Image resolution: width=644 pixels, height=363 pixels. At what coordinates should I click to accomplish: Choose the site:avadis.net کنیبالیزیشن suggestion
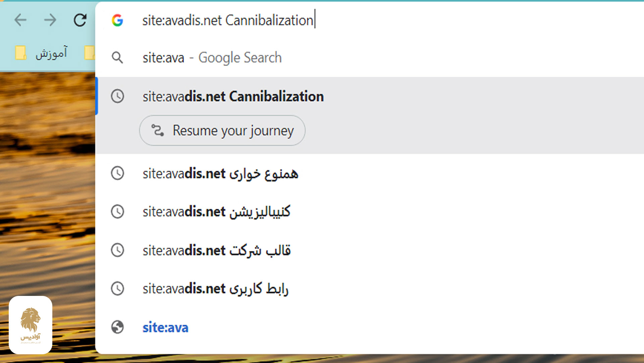216,212
